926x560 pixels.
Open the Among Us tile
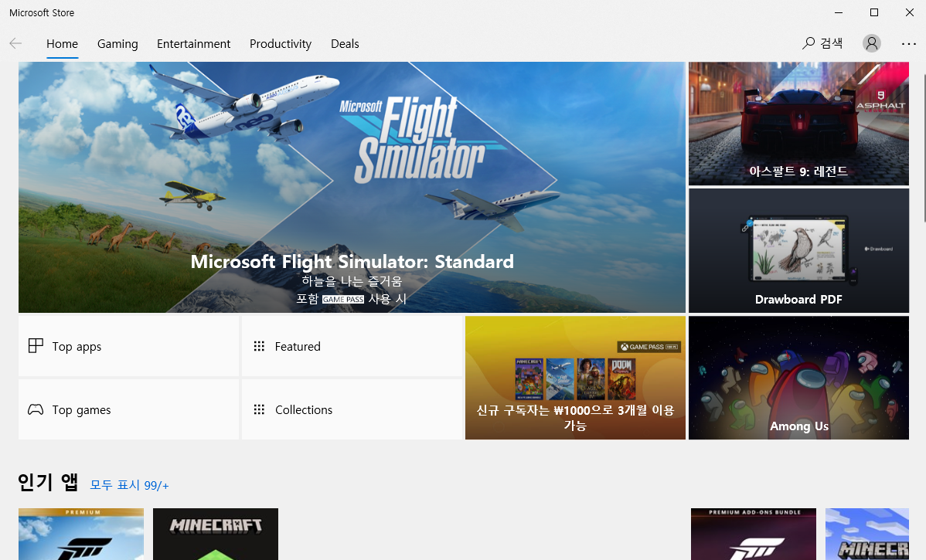click(798, 378)
